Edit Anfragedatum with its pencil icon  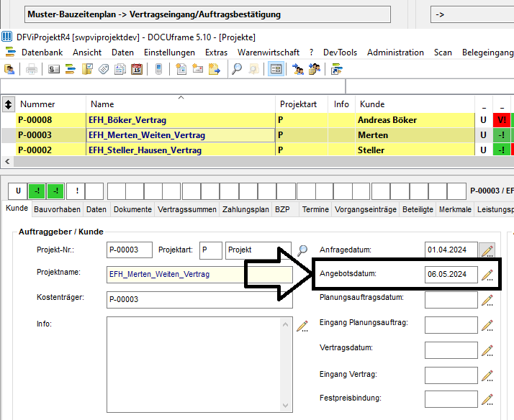487,251
